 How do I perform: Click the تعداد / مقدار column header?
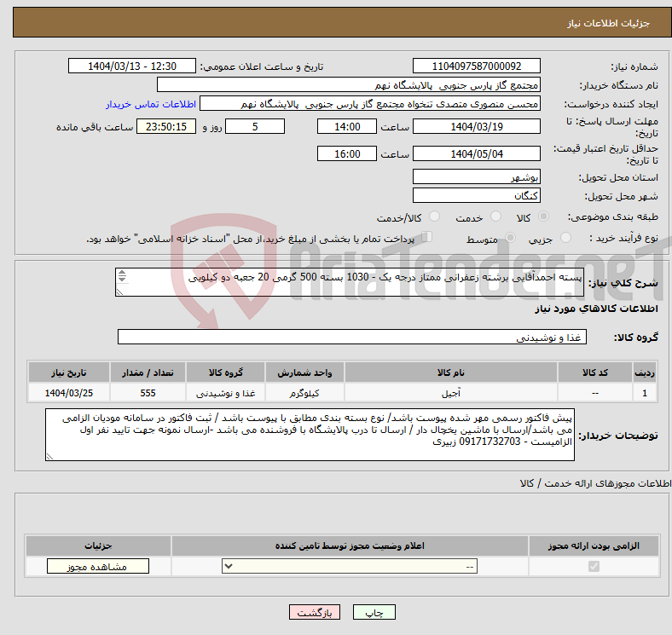pyautogui.click(x=148, y=372)
